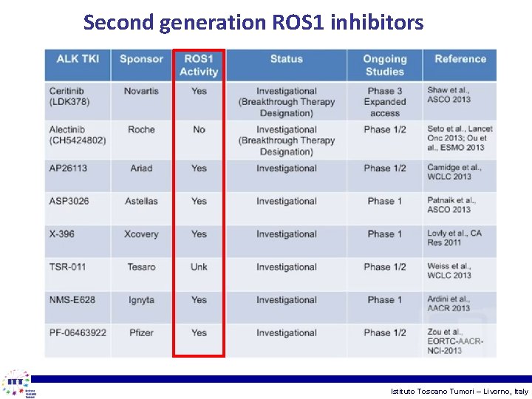The width and height of the screenshot is (532, 399).
Task: Click the 'Phase 3 Expanded access' cell
Action: pyautogui.click(x=385, y=100)
